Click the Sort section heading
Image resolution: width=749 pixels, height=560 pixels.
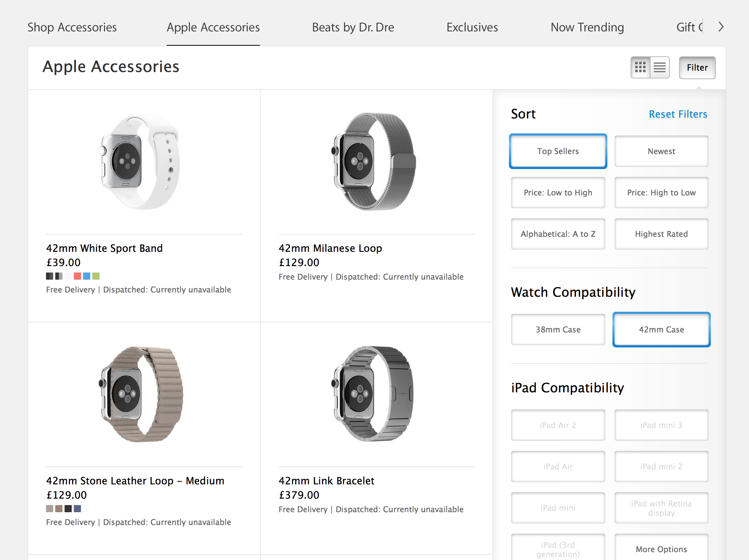coord(523,114)
